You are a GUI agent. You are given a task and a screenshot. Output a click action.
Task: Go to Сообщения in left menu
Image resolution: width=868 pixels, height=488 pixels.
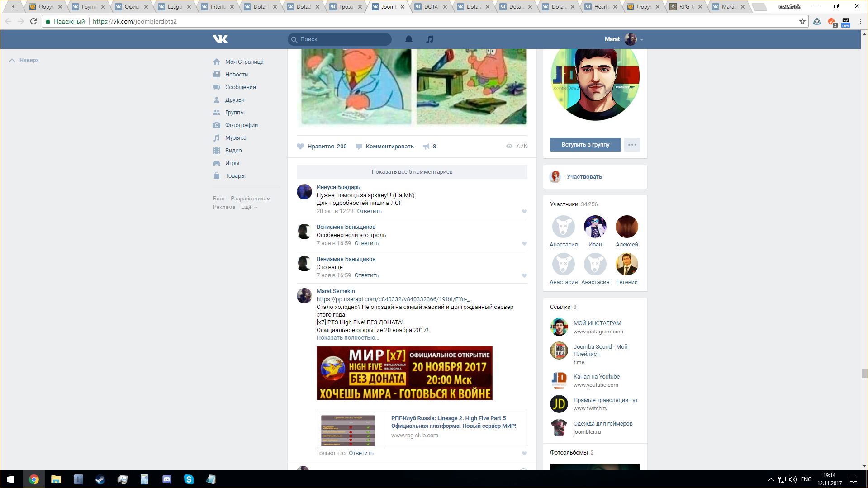(240, 87)
